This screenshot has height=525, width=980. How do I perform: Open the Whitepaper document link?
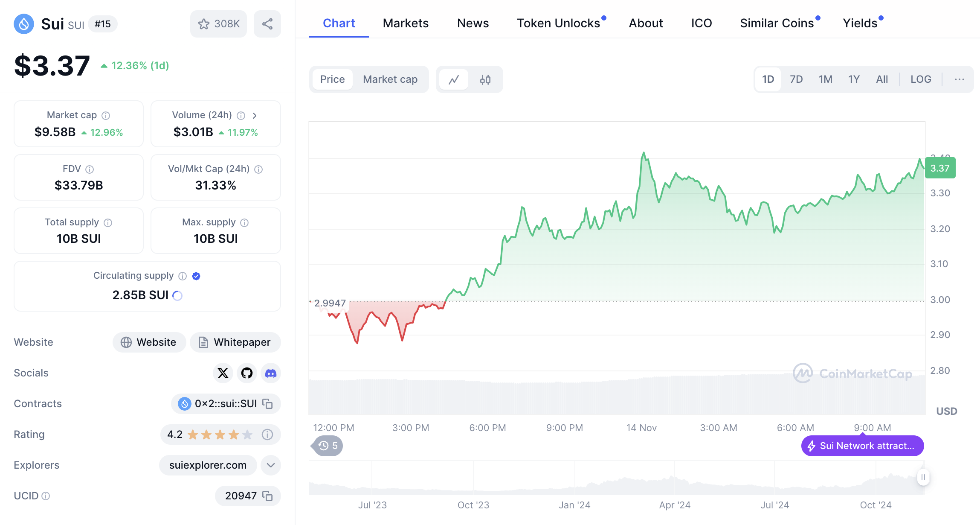click(x=235, y=342)
